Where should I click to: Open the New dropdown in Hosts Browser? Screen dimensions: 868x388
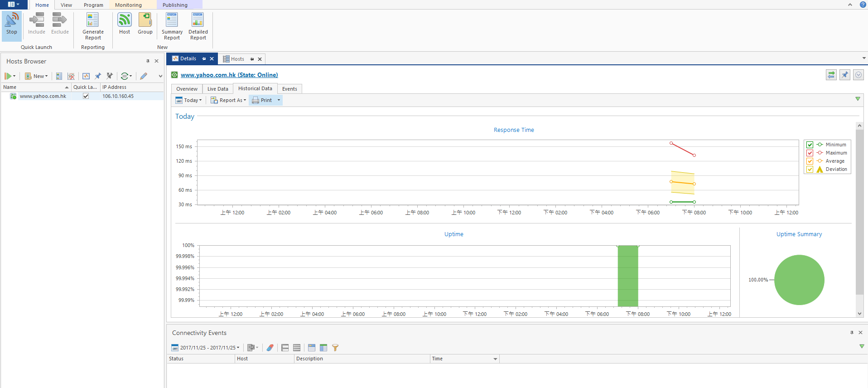pyautogui.click(x=36, y=76)
